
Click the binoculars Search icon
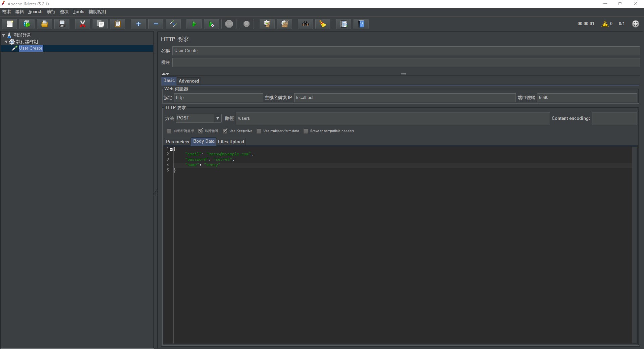tap(305, 24)
